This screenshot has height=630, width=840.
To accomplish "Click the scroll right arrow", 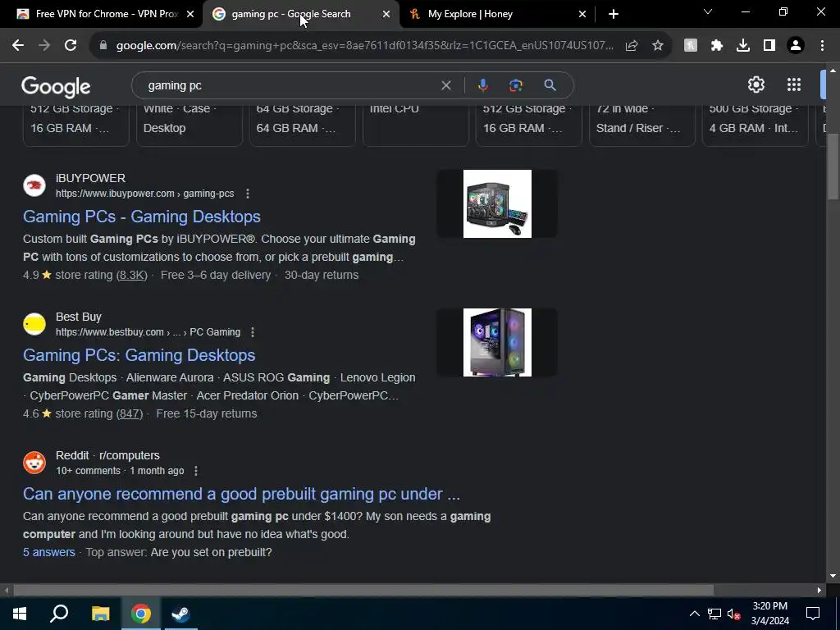I will coord(819,591).
